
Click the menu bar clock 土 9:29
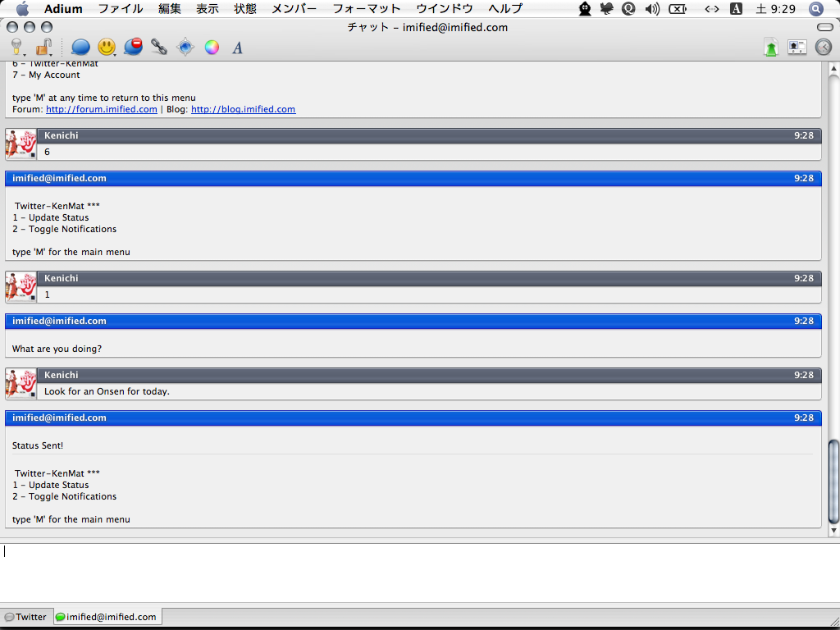pos(775,8)
